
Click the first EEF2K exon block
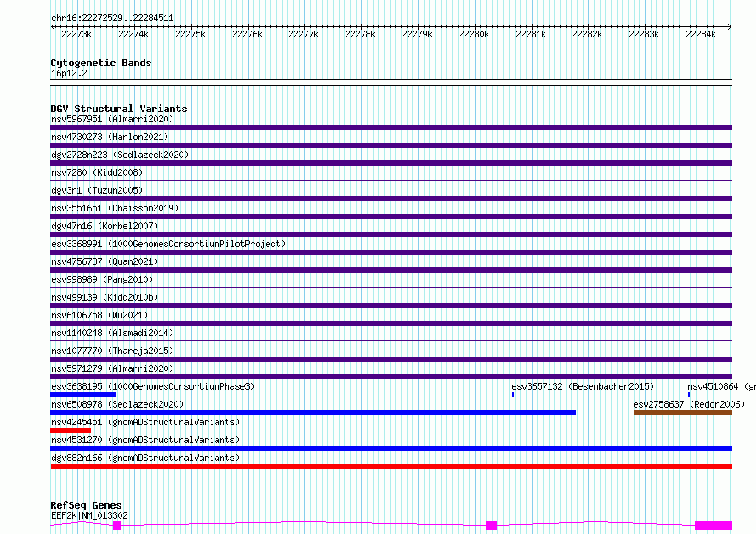pos(117,526)
